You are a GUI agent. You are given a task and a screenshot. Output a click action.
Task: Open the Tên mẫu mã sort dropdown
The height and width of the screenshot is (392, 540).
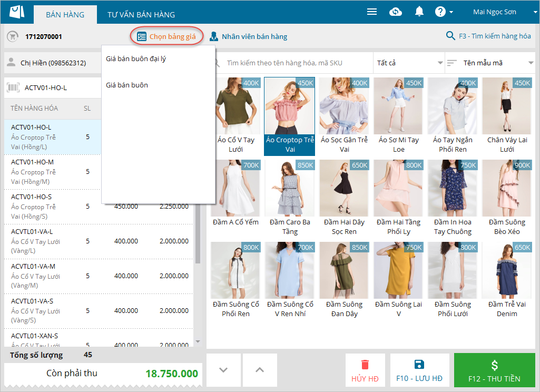coord(490,63)
